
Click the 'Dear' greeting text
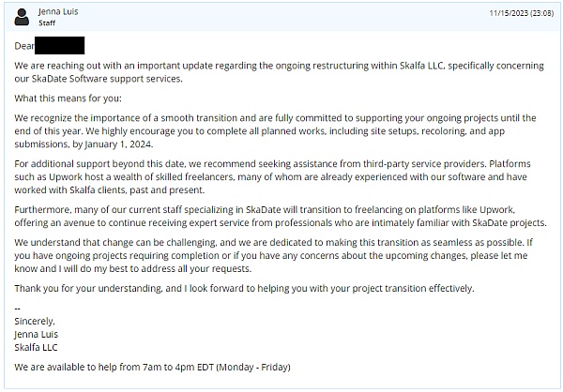click(25, 46)
